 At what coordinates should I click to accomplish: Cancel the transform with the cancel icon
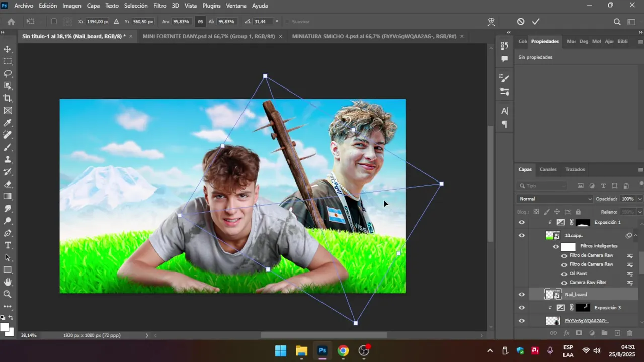[521, 22]
